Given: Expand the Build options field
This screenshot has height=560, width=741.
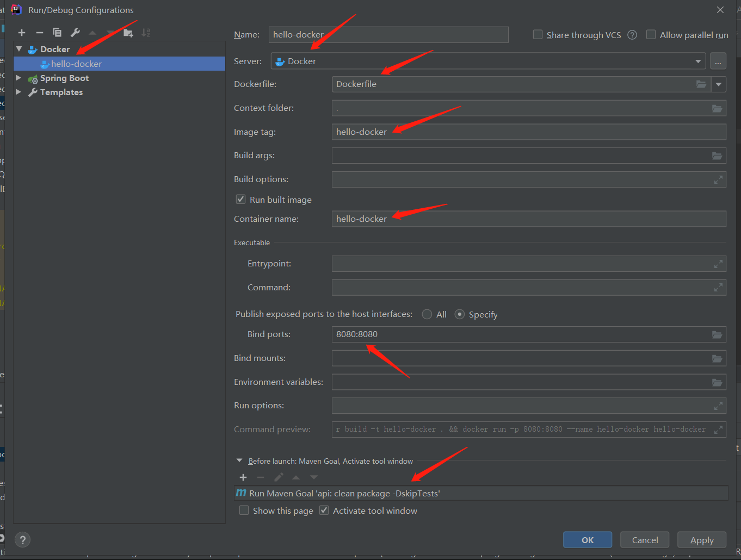Looking at the screenshot, I should point(718,179).
